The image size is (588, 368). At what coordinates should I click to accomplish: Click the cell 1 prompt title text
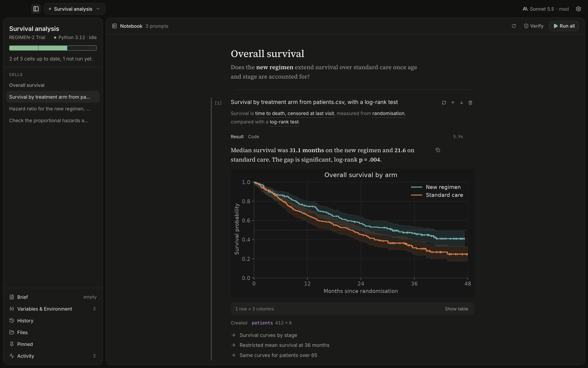click(x=314, y=102)
